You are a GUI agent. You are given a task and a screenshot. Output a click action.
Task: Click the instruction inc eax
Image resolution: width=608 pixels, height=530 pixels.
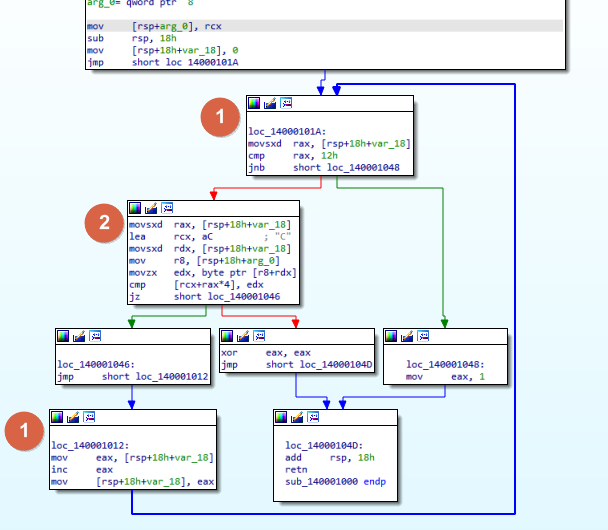point(82,470)
